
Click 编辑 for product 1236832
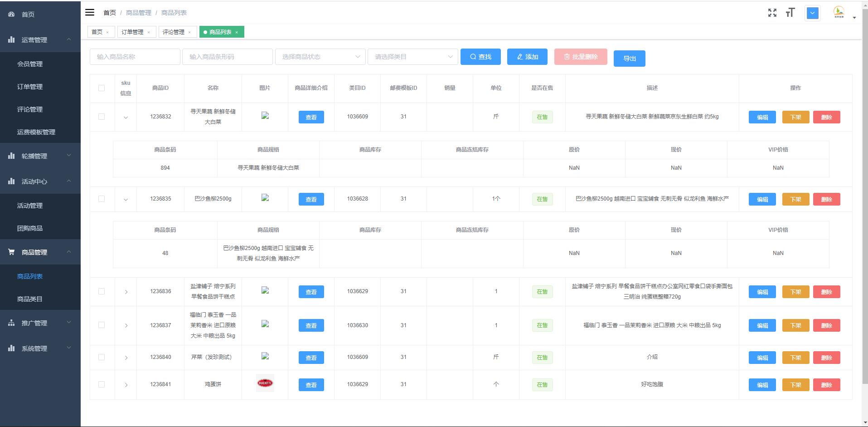(762, 117)
